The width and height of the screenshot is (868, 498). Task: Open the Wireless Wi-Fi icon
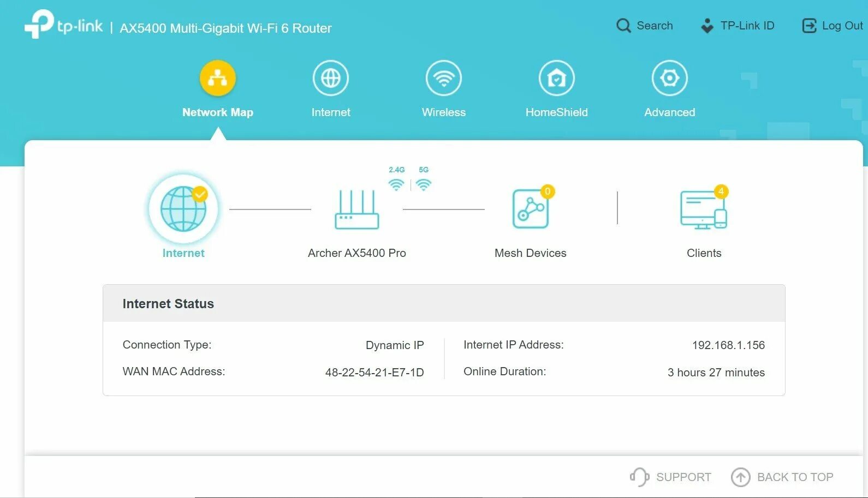444,78
